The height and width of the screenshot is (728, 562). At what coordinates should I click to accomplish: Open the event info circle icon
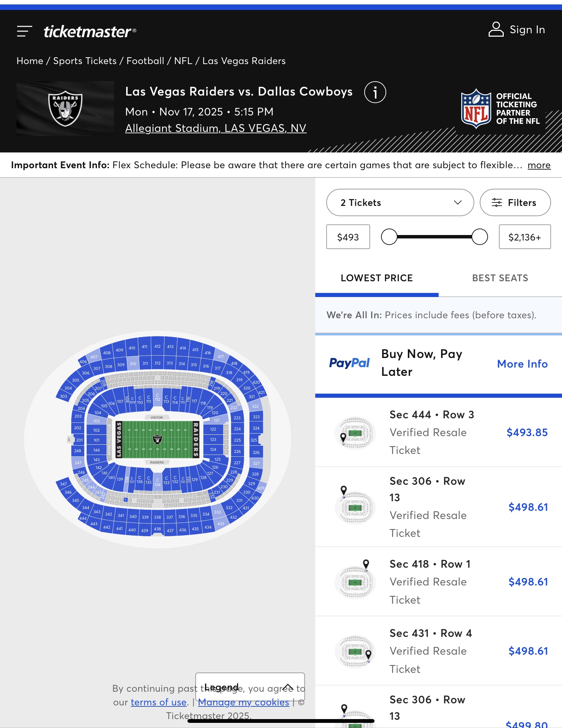click(x=375, y=92)
